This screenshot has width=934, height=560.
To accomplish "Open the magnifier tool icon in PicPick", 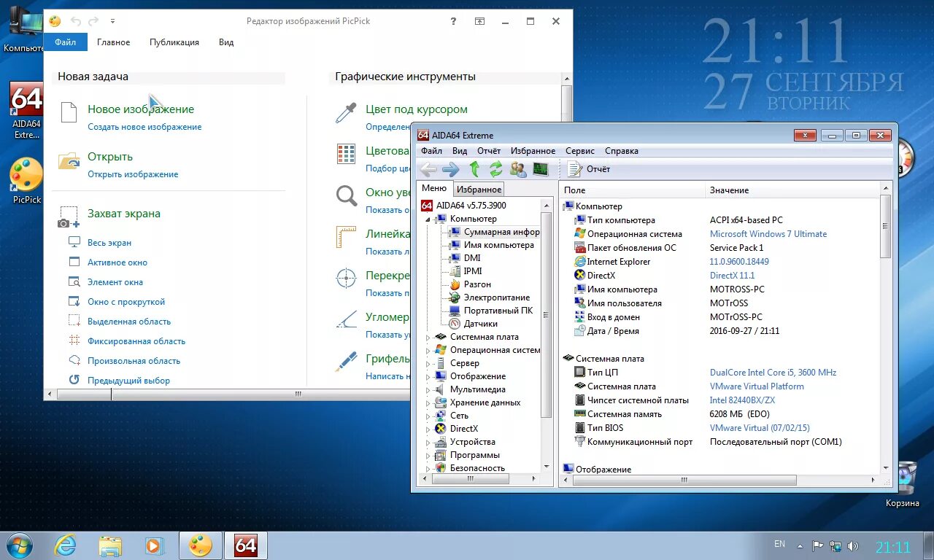I will click(x=346, y=195).
